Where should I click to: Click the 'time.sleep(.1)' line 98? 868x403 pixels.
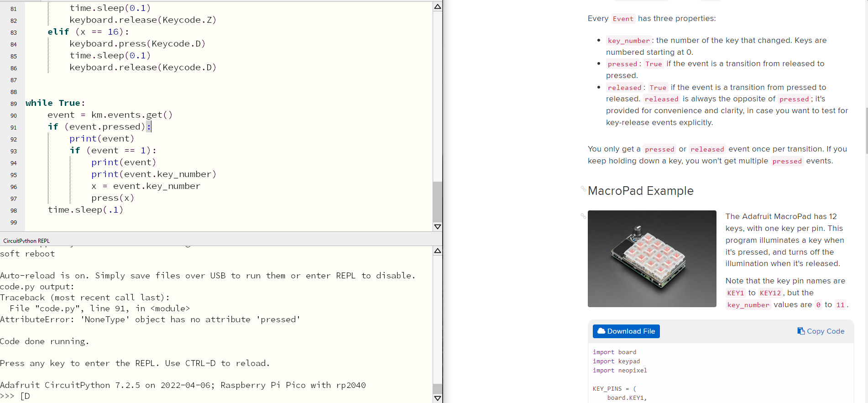click(85, 210)
